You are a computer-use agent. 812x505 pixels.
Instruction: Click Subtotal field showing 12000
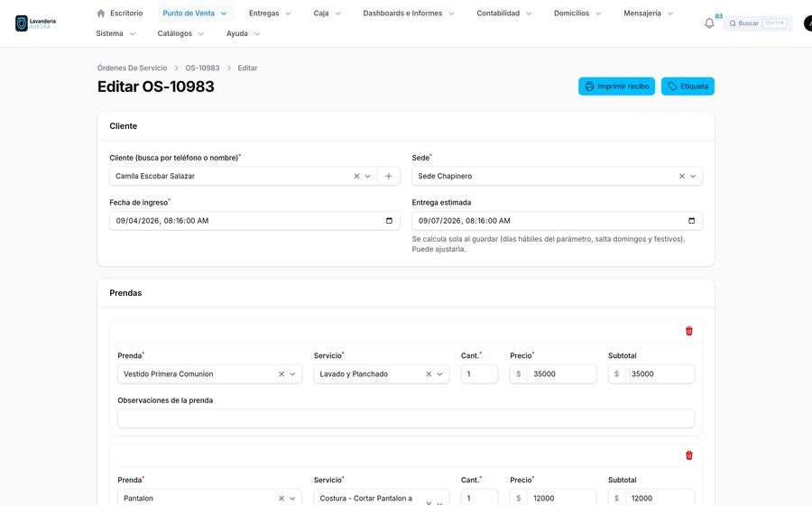coord(651,498)
